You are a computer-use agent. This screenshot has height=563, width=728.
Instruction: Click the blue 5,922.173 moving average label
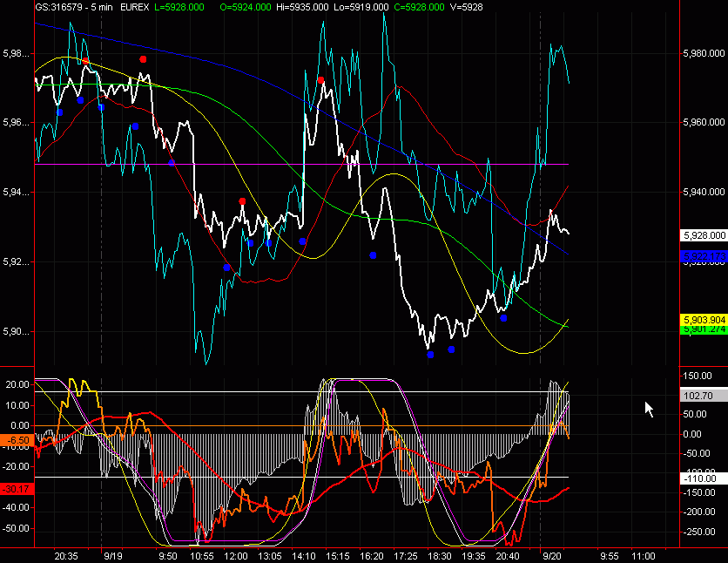(x=703, y=256)
